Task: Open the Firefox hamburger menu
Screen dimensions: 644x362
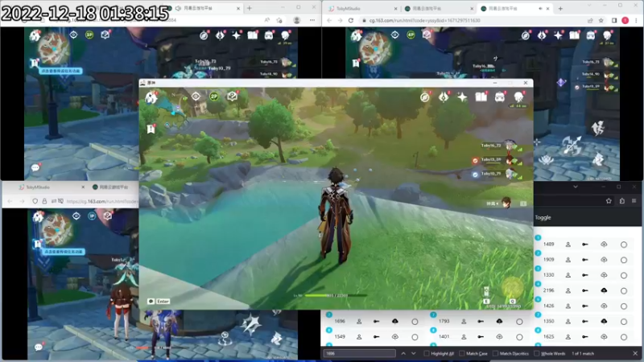Action: click(634, 200)
